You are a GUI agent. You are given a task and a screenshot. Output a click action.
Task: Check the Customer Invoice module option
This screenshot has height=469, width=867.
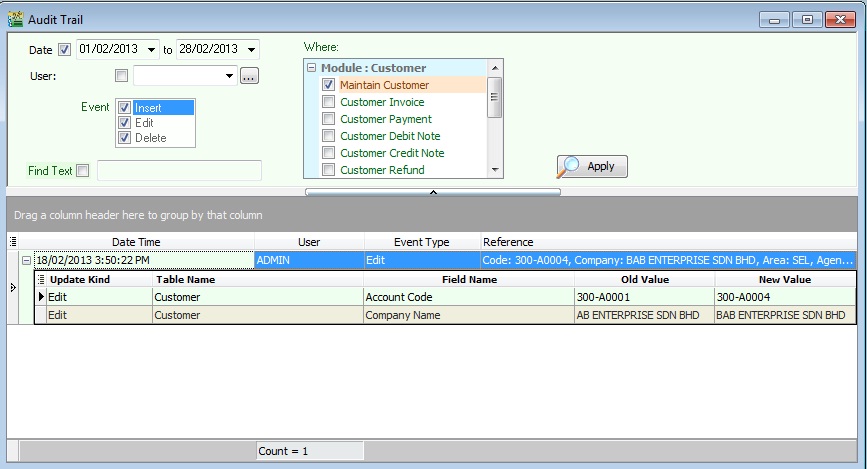pyautogui.click(x=328, y=102)
